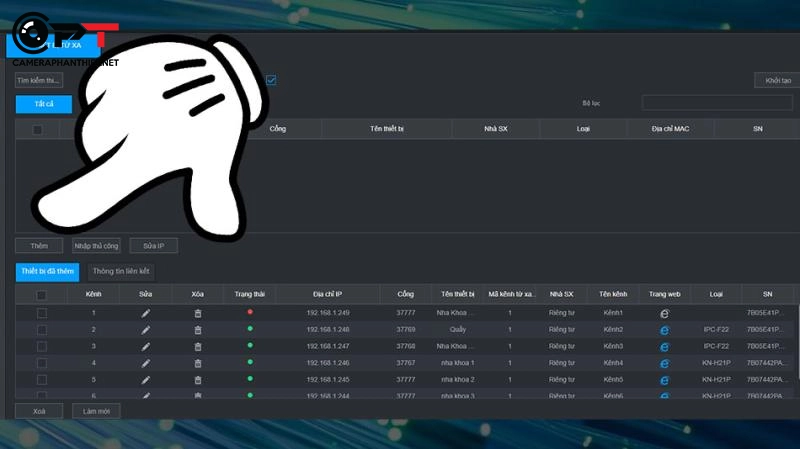Open the web page icon for Kênh1
This screenshot has height=449, width=800.
click(x=664, y=313)
